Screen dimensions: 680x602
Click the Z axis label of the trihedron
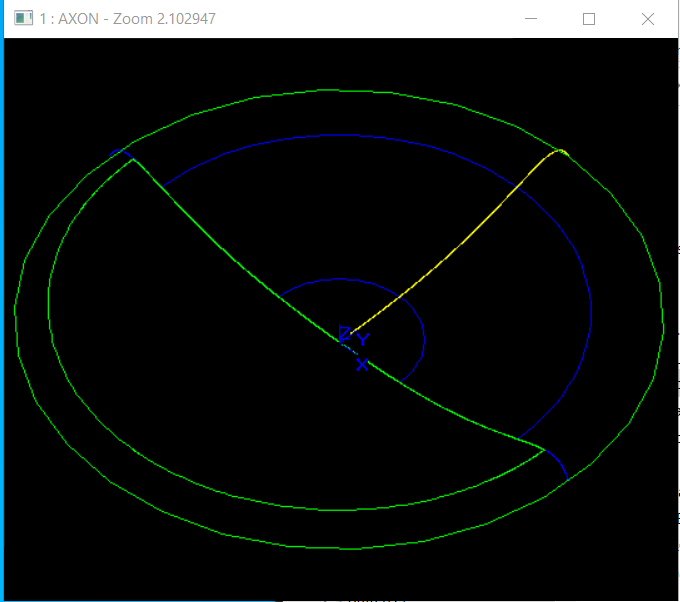345,333
